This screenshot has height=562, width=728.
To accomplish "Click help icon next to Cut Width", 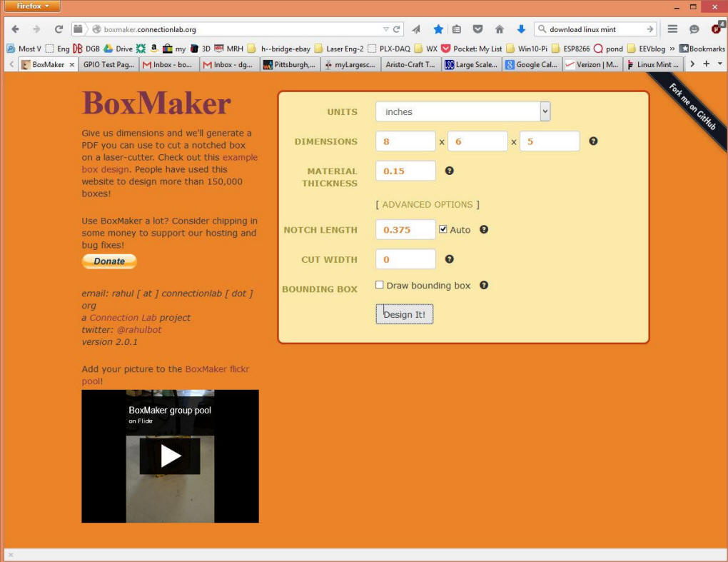I will click(x=449, y=259).
